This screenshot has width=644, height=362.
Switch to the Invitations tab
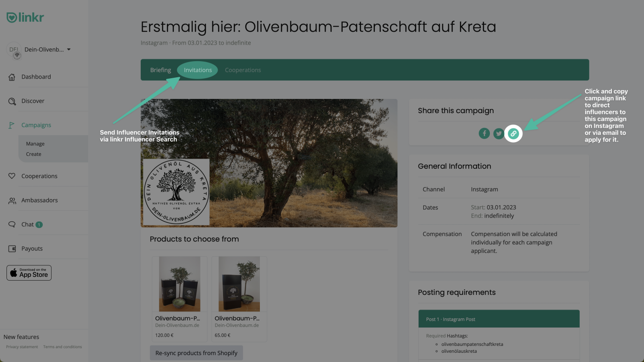tap(198, 70)
